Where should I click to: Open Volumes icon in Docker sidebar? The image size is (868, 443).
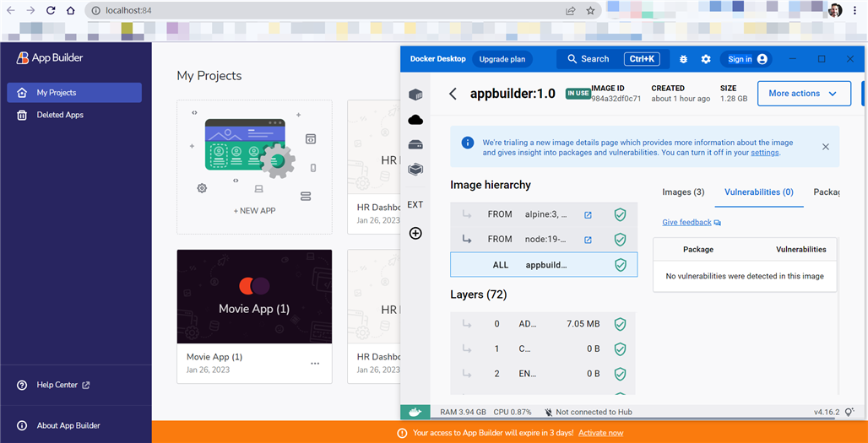[x=415, y=145]
